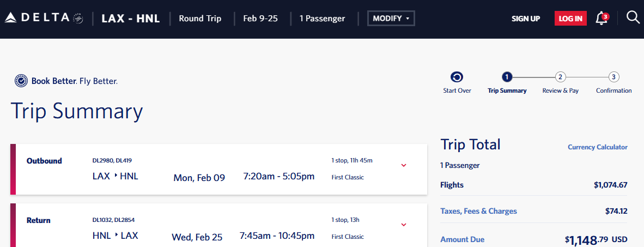
Task: Select step 2 Review & Pay circle
Action: point(560,77)
